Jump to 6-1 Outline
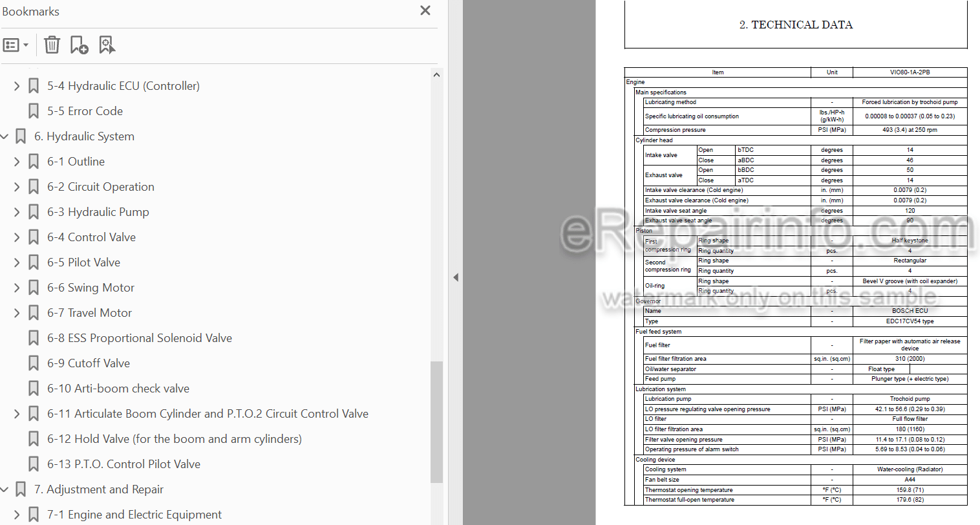The height and width of the screenshot is (525, 980). (x=76, y=162)
